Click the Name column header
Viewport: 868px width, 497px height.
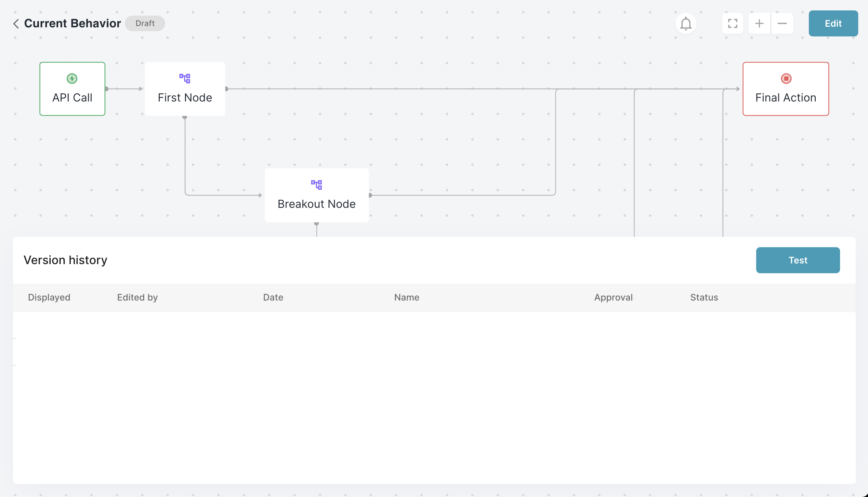407,297
